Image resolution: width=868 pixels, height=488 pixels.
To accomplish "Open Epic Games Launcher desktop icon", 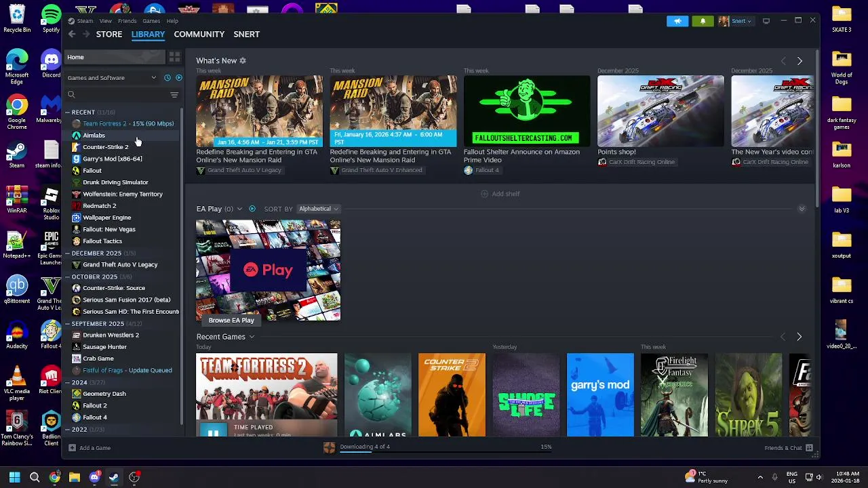I will point(51,248).
